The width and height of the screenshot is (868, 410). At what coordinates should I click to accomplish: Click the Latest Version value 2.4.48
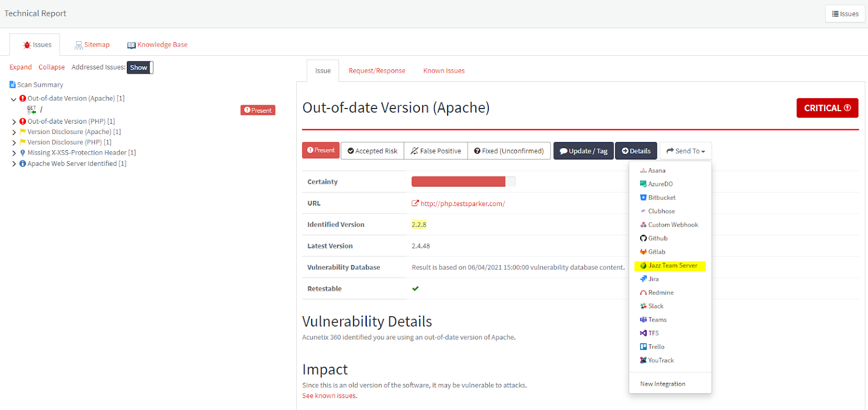420,246
